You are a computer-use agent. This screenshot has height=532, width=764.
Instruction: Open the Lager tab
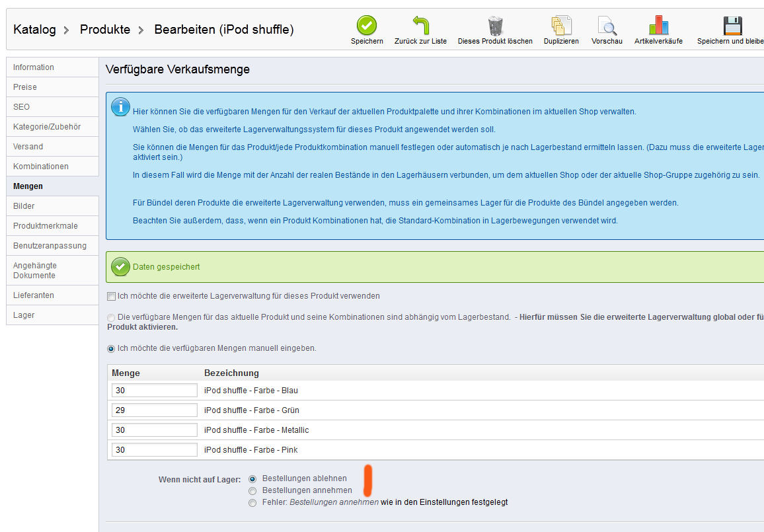(x=53, y=315)
